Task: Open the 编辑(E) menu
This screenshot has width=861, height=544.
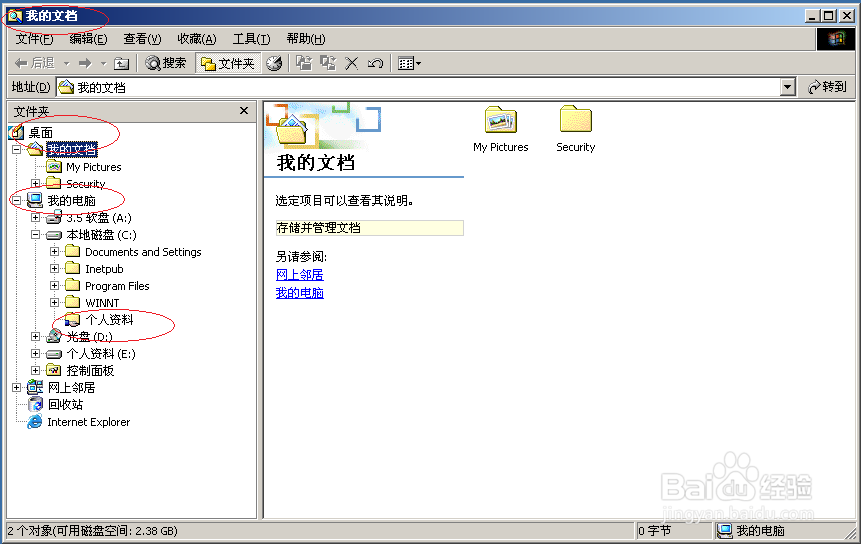Action: pyautogui.click(x=88, y=39)
